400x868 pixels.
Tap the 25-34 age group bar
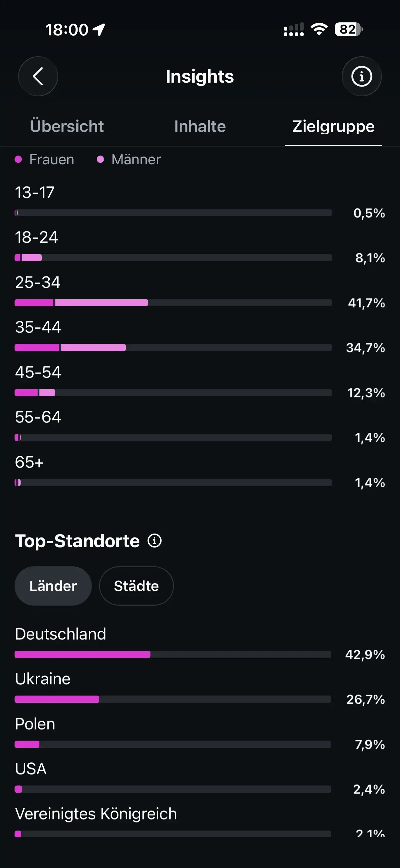coord(173,303)
